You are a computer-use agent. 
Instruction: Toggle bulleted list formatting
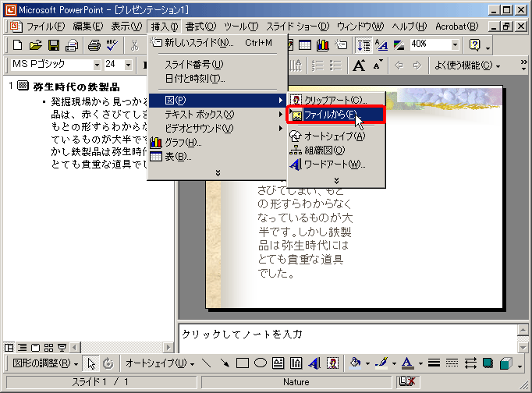coord(335,65)
